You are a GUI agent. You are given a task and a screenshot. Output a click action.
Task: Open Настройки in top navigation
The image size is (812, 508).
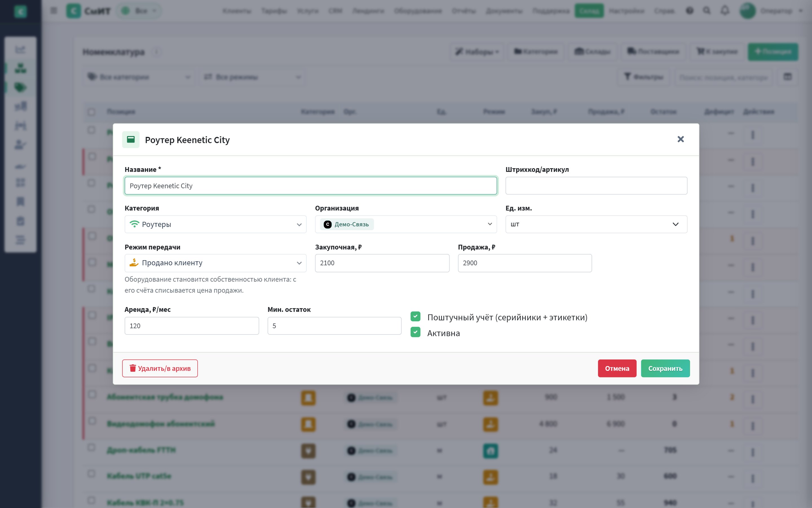click(x=626, y=11)
